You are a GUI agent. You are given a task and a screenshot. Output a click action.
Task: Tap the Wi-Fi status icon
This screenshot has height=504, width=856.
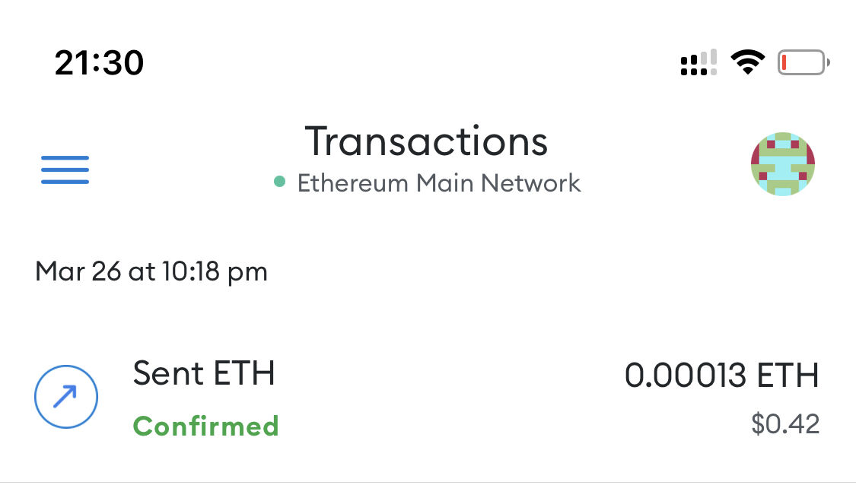[747, 62]
